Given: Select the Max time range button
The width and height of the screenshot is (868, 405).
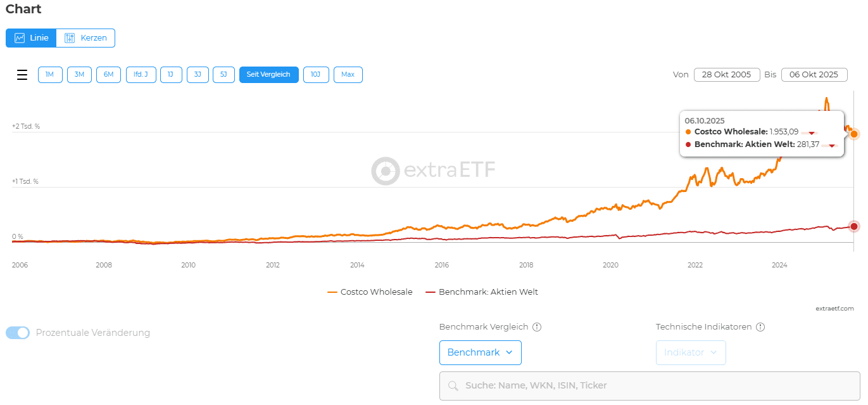Looking at the screenshot, I should pos(348,75).
